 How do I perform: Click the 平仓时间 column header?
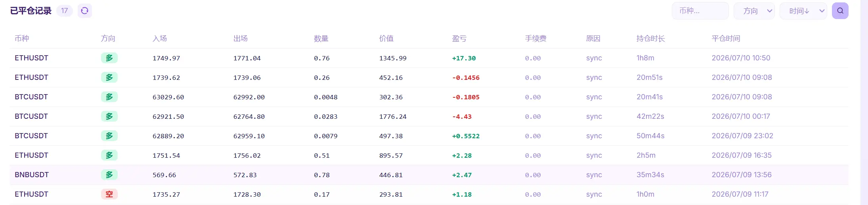coord(726,39)
